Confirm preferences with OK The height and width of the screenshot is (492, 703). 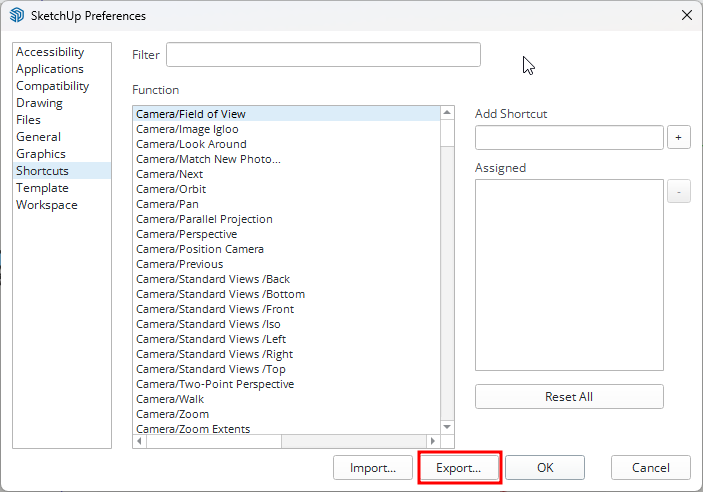[545, 468]
